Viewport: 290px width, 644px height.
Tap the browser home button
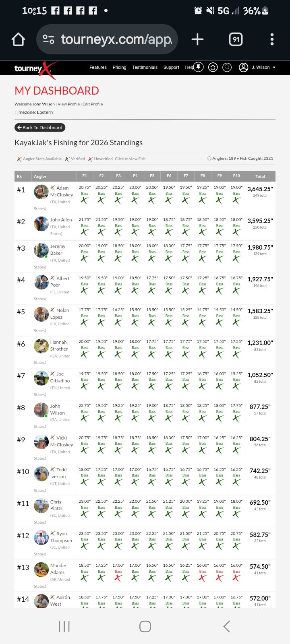[x=19, y=39]
